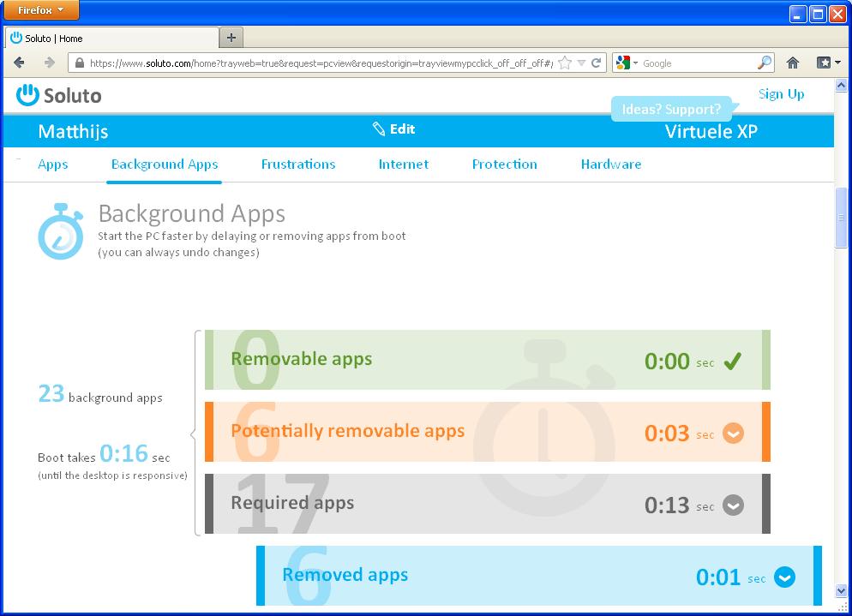
Task: Expand the Removed apps section
Action: 784,577
